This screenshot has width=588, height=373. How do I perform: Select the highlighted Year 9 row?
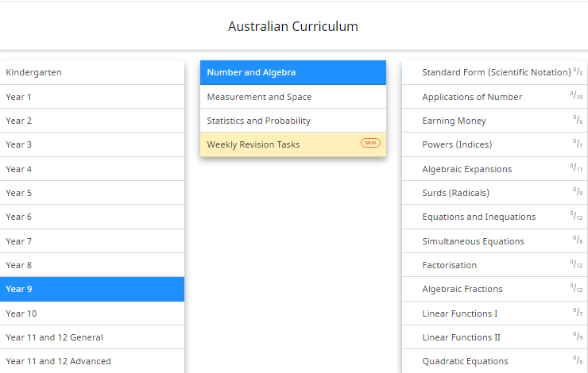(x=91, y=289)
